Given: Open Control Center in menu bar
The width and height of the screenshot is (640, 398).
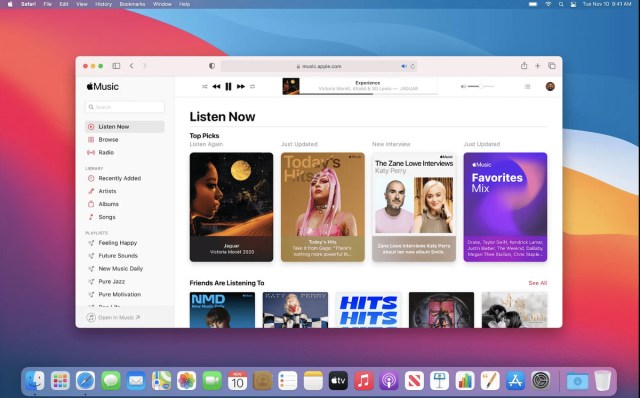Looking at the screenshot, I should (x=573, y=4).
